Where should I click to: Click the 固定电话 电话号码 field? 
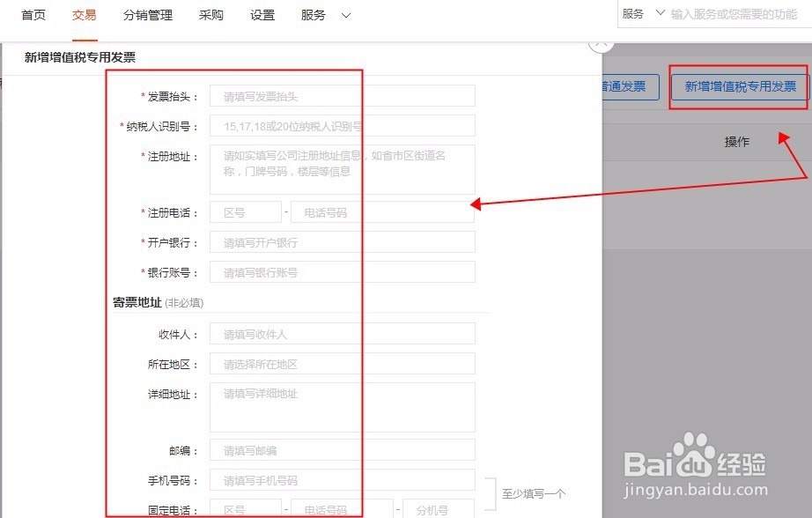(x=343, y=509)
